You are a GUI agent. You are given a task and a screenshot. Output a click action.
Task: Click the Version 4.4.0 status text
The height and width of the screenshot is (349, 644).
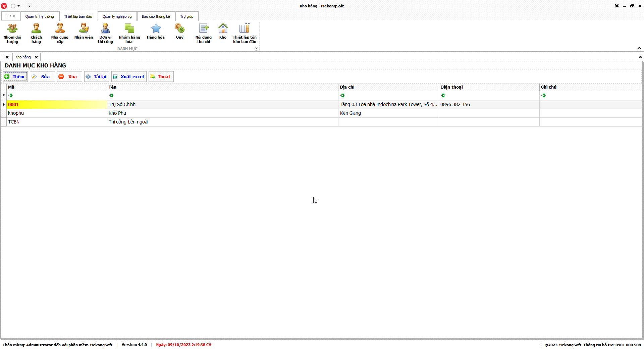134,345
